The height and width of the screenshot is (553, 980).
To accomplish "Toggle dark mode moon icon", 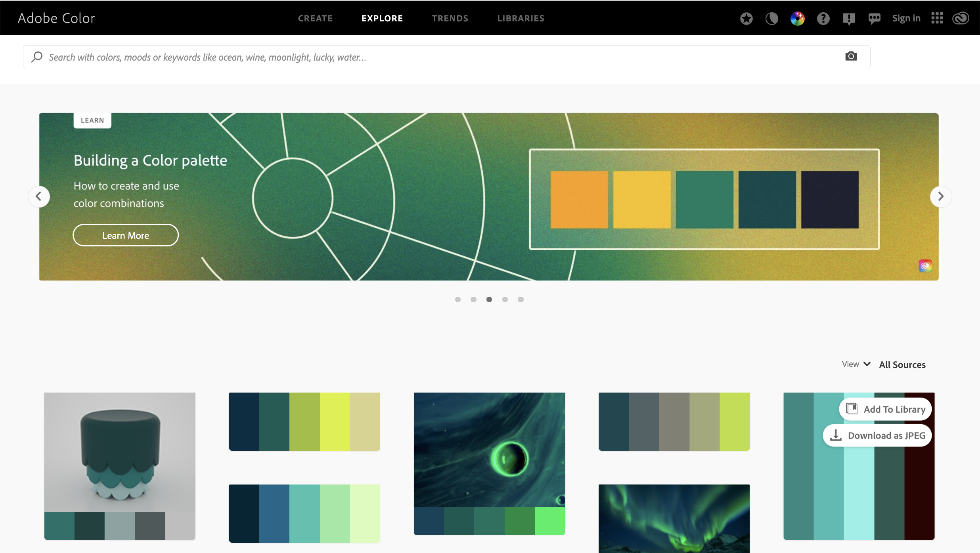I will [x=771, y=18].
